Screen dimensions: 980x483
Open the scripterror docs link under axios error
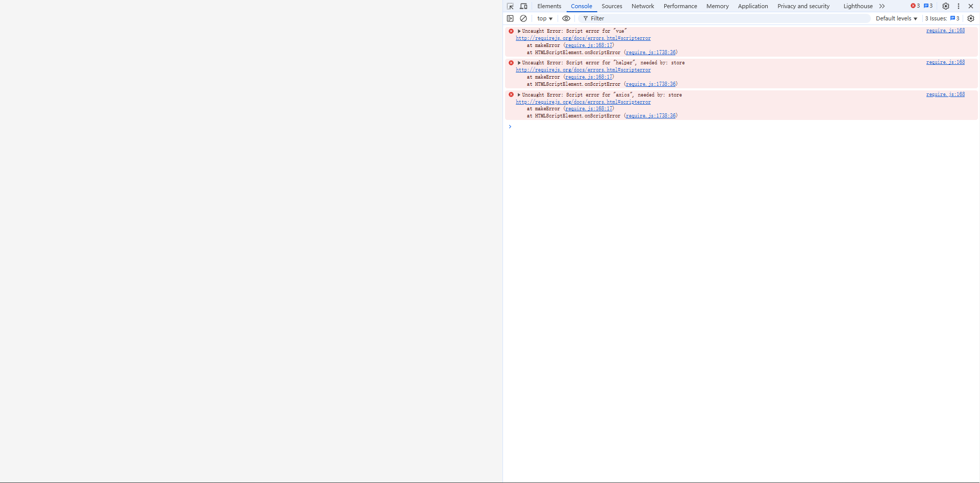tap(583, 102)
